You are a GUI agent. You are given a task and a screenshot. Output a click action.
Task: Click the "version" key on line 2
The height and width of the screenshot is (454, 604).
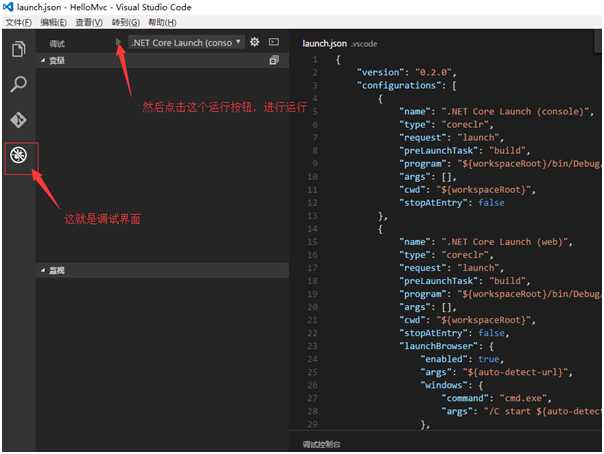click(381, 72)
